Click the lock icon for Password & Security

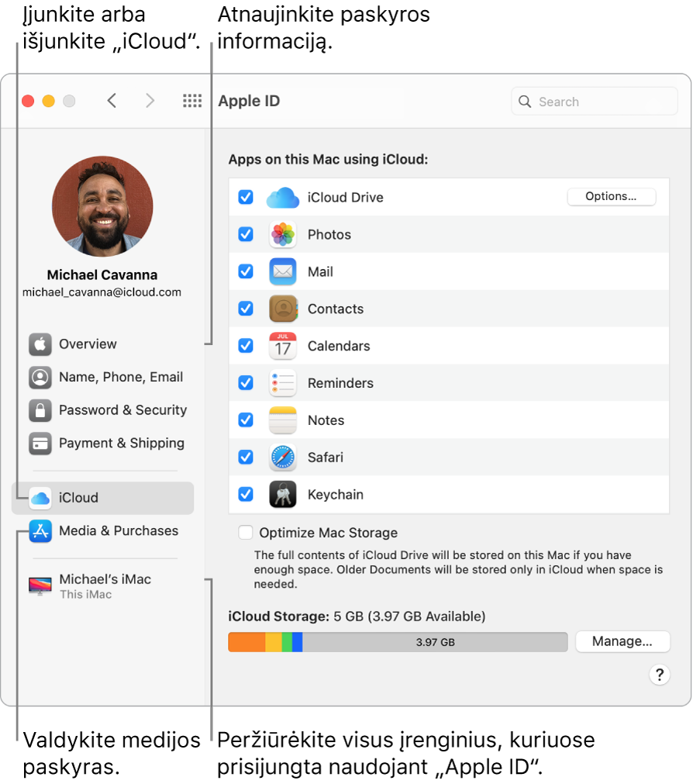[40, 410]
